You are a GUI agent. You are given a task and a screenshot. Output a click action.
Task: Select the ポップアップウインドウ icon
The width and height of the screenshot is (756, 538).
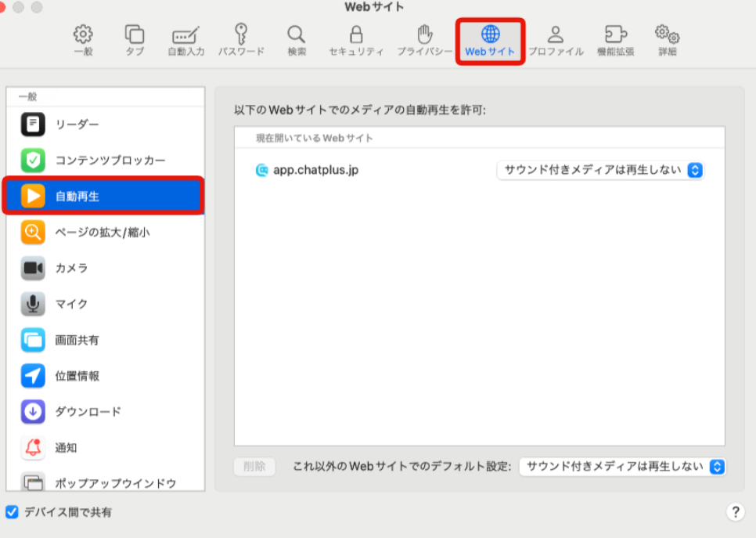[33, 482]
